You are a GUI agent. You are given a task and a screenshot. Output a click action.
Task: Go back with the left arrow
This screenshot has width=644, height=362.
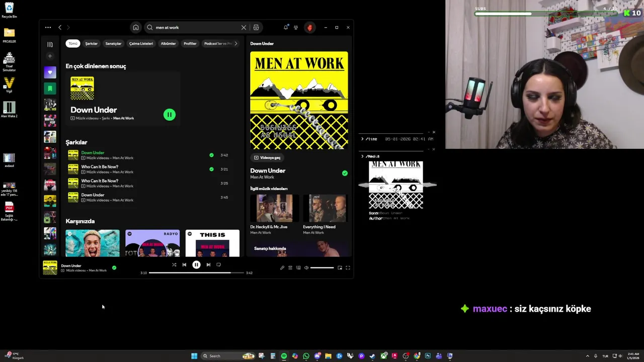(60, 28)
